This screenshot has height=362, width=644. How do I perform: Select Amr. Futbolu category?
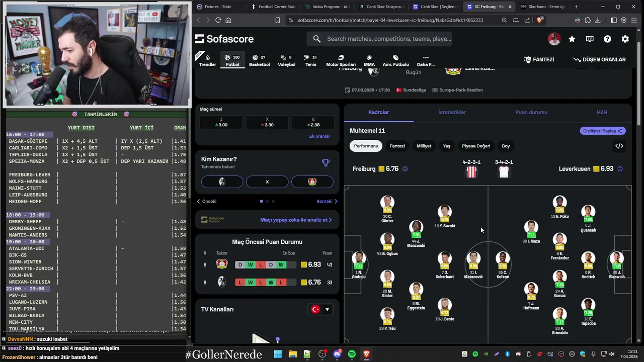click(x=395, y=60)
